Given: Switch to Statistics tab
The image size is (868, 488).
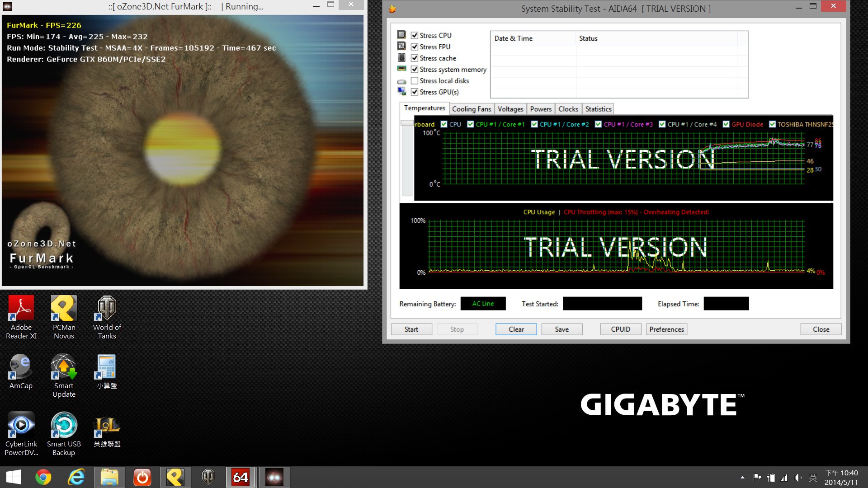Looking at the screenshot, I should tap(598, 109).
